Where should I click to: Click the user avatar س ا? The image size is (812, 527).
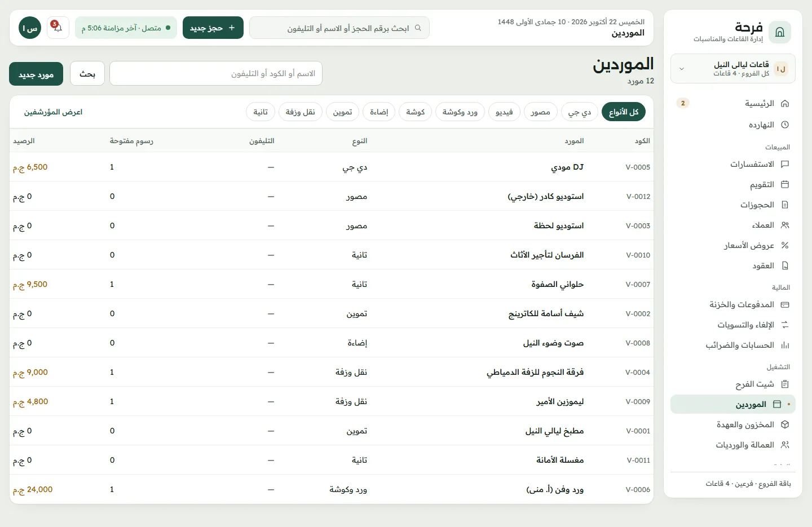pos(30,28)
